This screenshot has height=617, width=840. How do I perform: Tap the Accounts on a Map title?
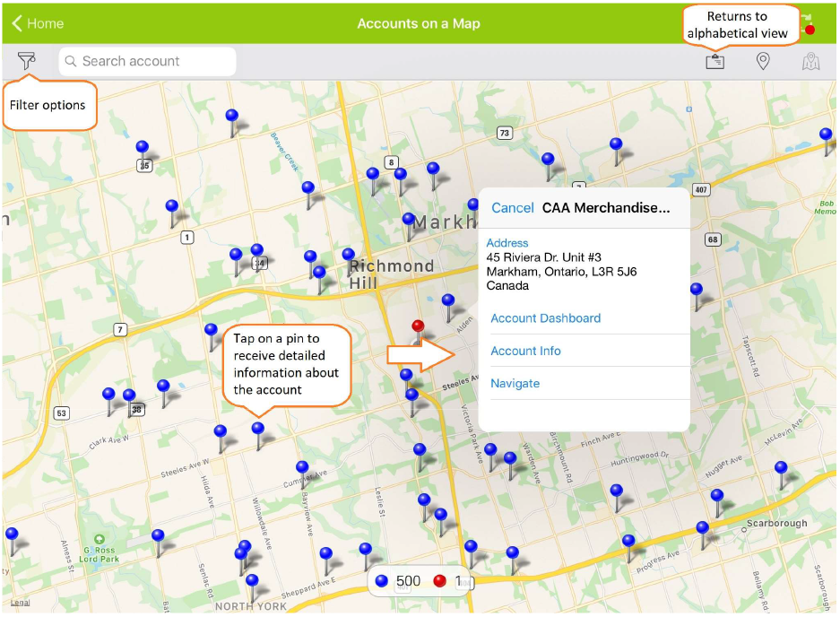pyautogui.click(x=419, y=23)
